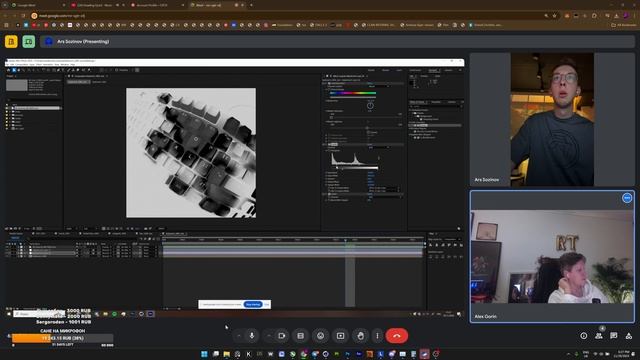Open the All Bookmarks folder
The width and height of the screenshot is (640, 360).
[623, 25]
